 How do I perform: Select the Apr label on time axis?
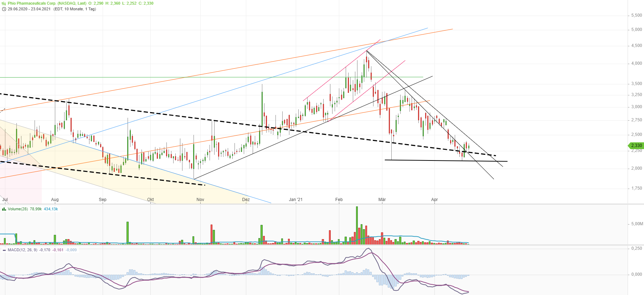pyautogui.click(x=434, y=200)
